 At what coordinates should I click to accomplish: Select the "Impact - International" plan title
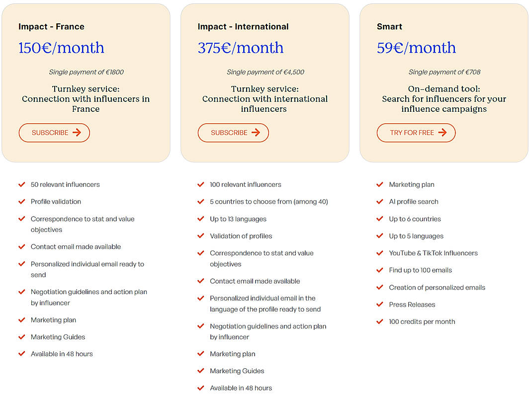pyautogui.click(x=243, y=26)
